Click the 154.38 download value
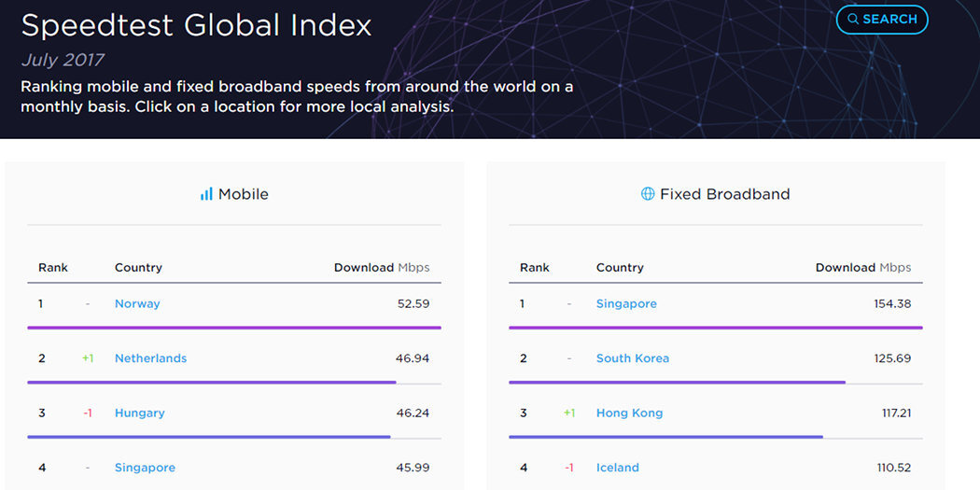This screenshot has height=490, width=980. pyautogui.click(x=892, y=303)
